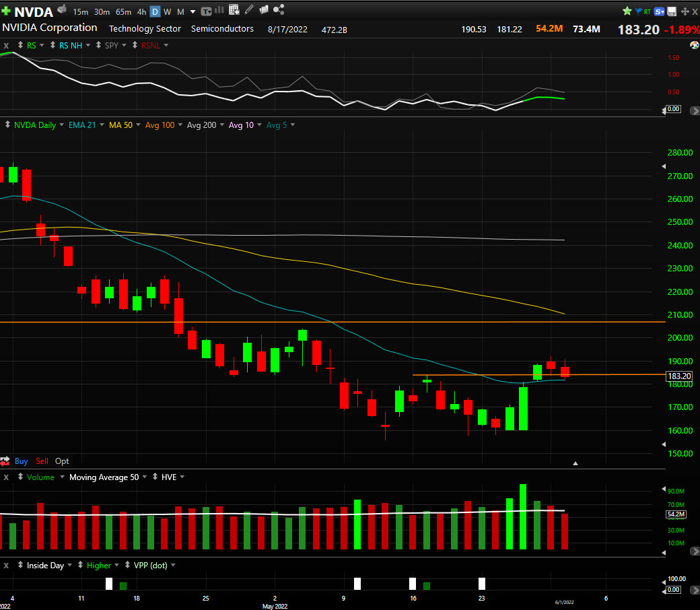Click the up-down arrows beside Volume
700x610 pixels.
[21, 477]
